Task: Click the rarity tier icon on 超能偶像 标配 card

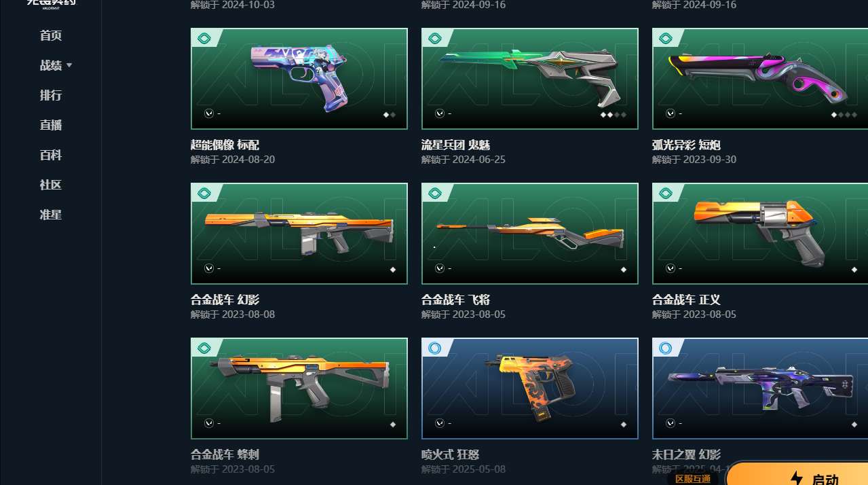Action: (204, 38)
